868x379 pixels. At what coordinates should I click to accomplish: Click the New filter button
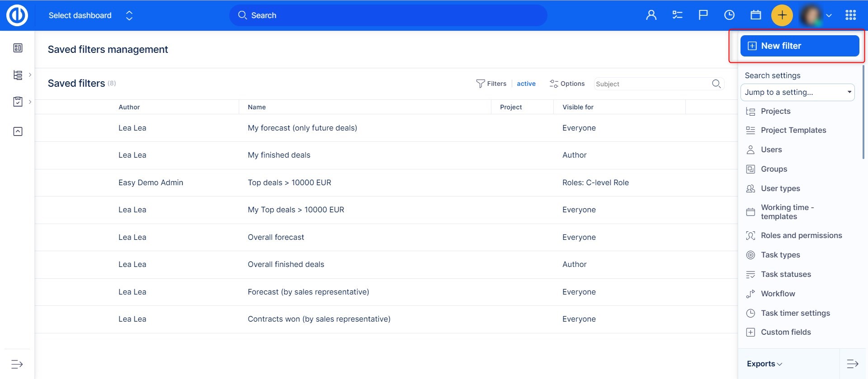click(x=799, y=46)
